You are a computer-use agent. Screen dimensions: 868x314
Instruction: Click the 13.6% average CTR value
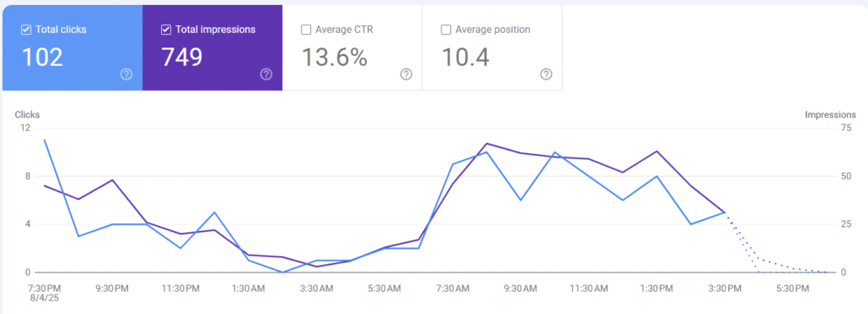(x=334, y=57)
